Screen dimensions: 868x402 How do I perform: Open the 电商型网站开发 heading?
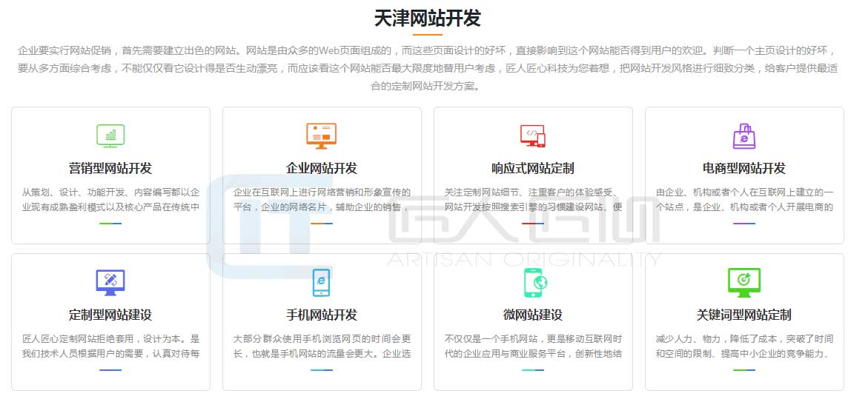point(744,168)
